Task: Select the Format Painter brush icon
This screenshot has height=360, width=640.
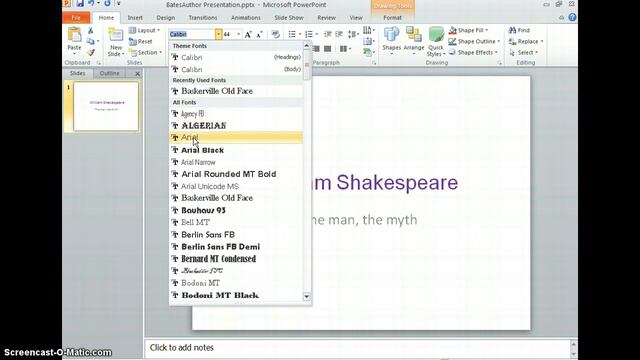Action: [91, 52]
